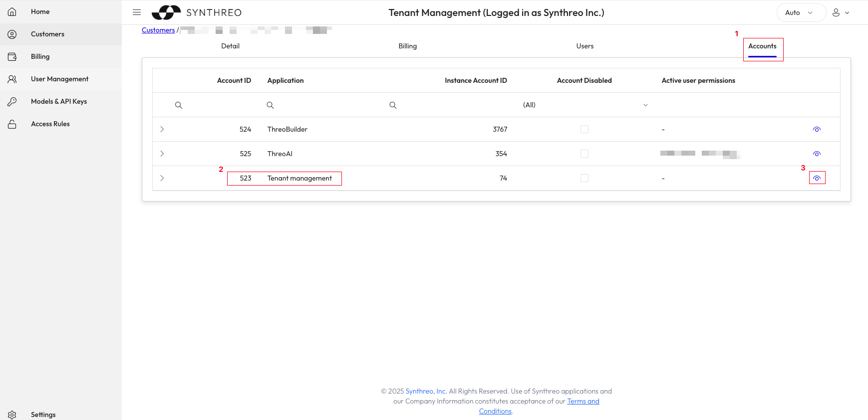Open Access Rules in the sidebar
Screen dimensions: 868x420
pos(50,124)
